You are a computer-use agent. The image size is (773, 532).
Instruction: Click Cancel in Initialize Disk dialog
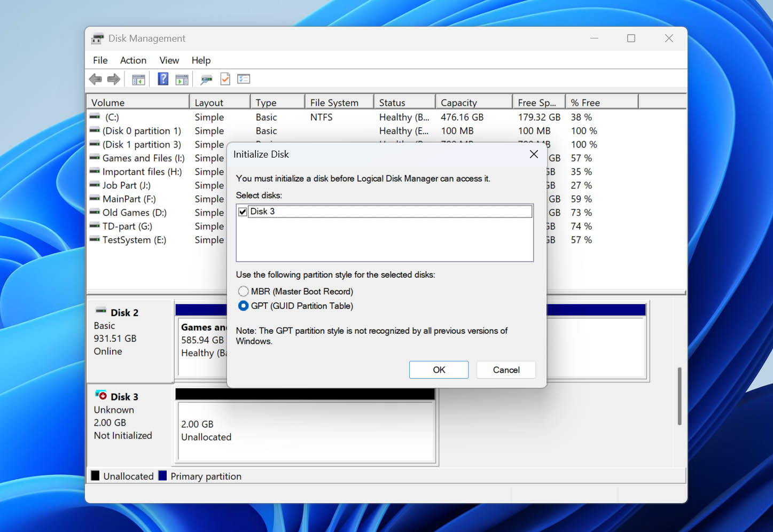[506, 370]
